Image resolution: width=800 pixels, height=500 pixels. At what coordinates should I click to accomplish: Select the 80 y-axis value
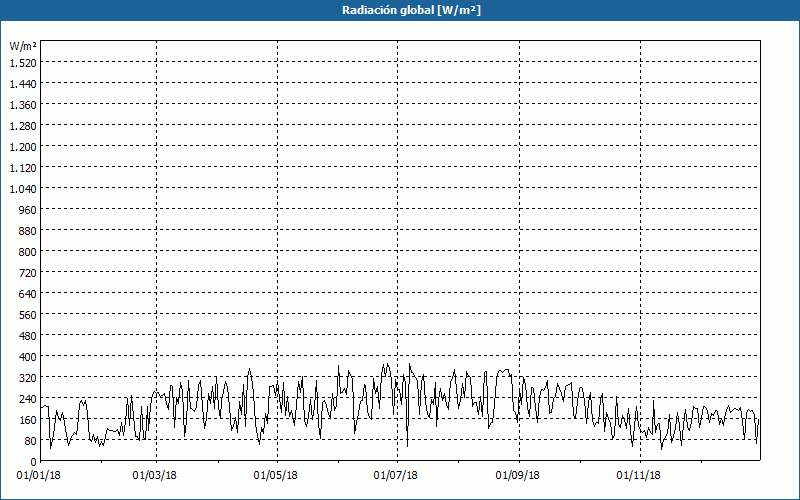(x=31, y=441)
